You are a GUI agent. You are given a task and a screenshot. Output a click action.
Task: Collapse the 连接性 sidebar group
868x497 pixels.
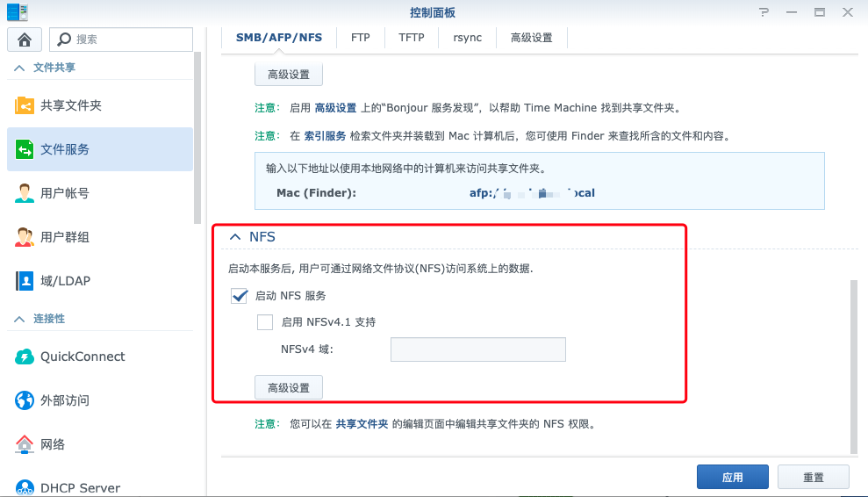coord(19,319)
